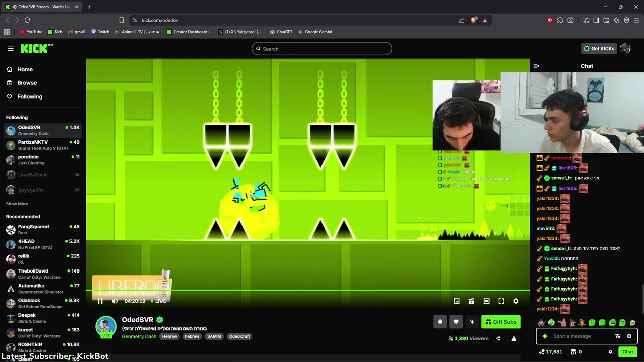The height and width of the screenshot is (362, 644).
Task: Open Odablock Old School RuneScape channel
Action: coord(43,303)
